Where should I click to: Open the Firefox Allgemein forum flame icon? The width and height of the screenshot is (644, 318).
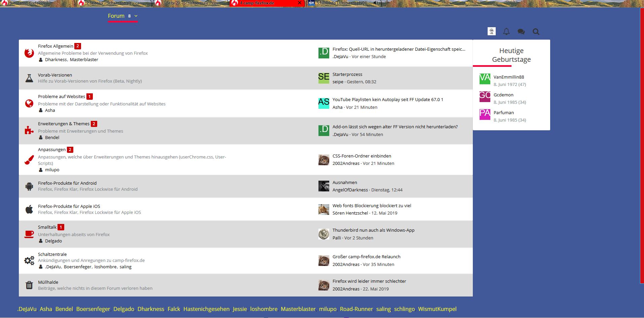pyautogui.click(x=29, y=53)
